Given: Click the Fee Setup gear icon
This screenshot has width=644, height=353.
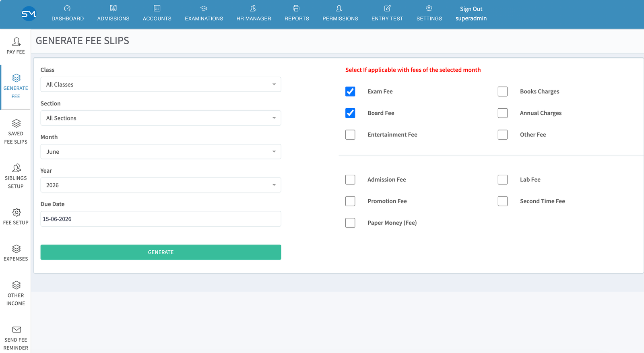Looking at the screenshot, I should 17,212.
